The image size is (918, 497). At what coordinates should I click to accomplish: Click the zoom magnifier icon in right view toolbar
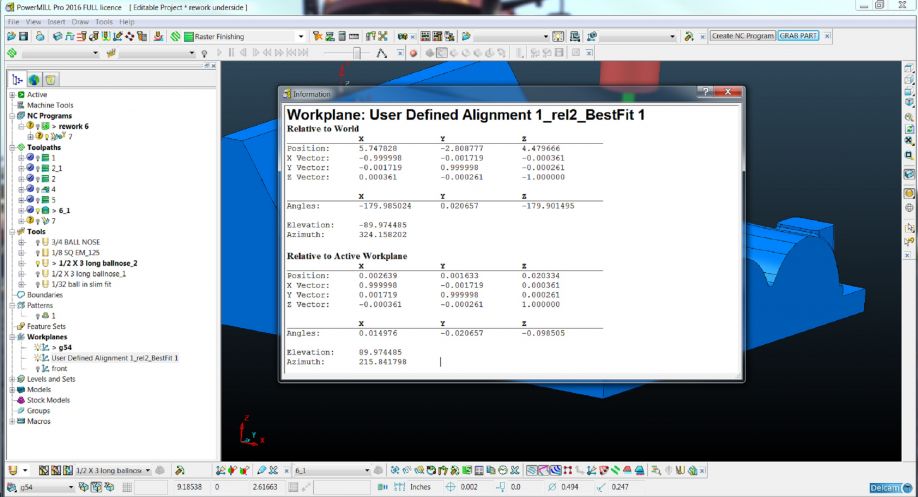coord(909,117)
